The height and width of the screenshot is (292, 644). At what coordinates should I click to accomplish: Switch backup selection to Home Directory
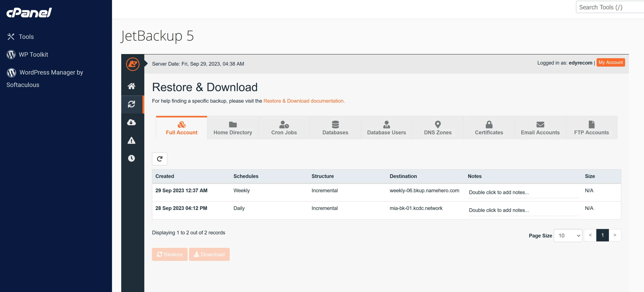pyautogui.click(x=232, y=127)
